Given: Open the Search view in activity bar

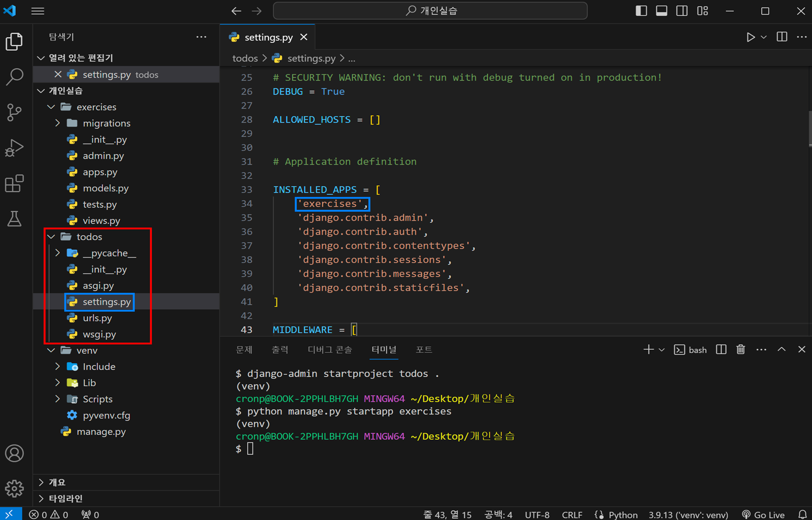Looking at the screenshot, I should pyautogui.click(x=14, y=77).
